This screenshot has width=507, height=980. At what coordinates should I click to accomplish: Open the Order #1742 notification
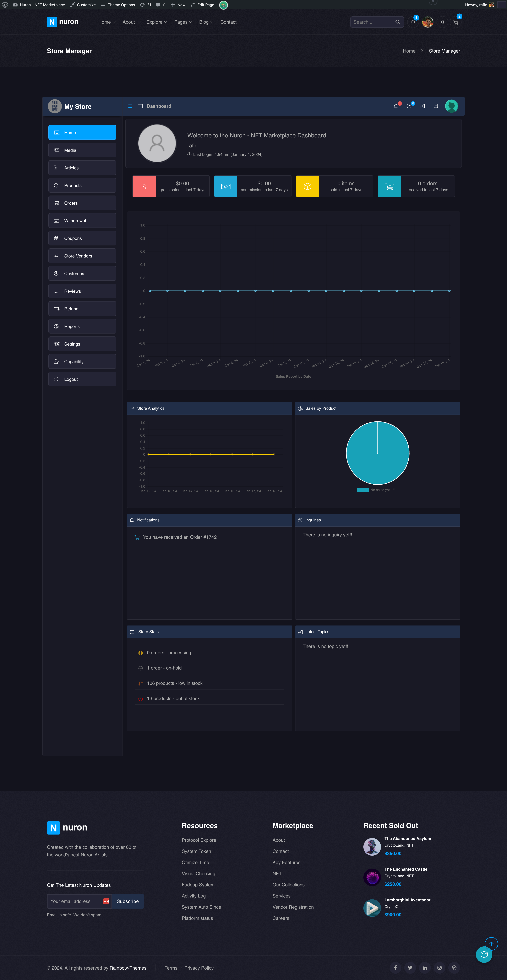pos(180,537)
